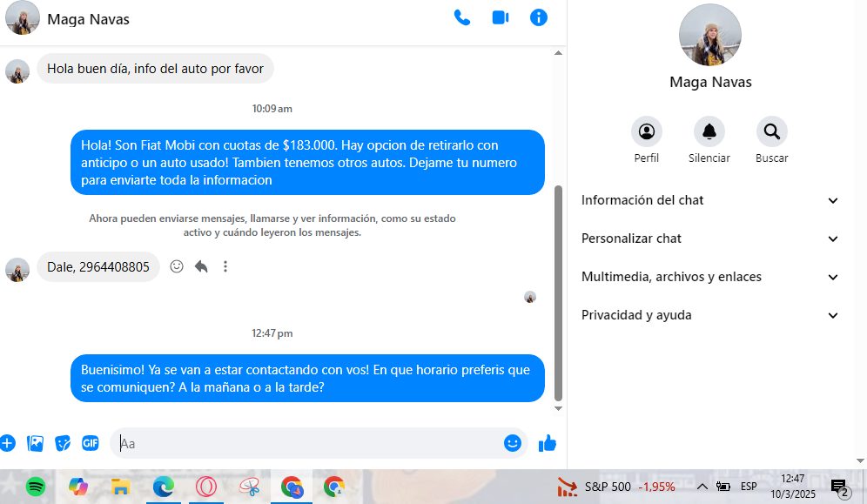Screen dimensions: 867x504
Task: Expand the Información del chat section
Action: 709,200
